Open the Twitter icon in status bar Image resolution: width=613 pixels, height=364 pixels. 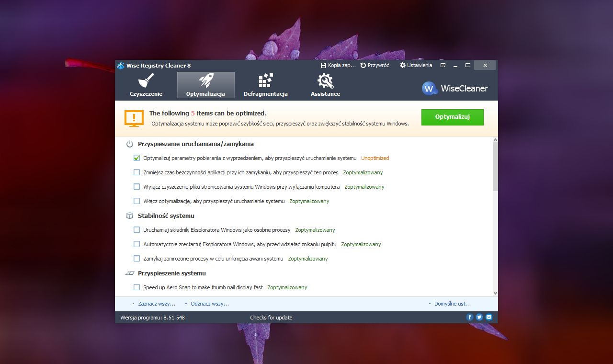[x=479, y=317]
